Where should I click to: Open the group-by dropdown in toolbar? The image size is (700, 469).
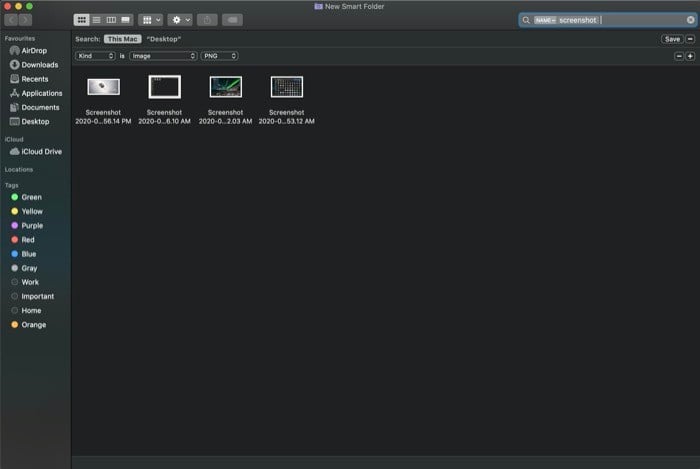(x=151, y=20)
